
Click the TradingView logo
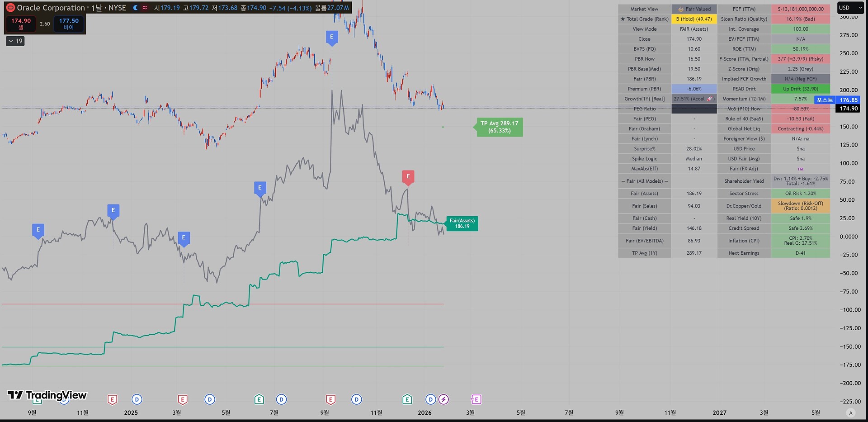coord(47,395)
